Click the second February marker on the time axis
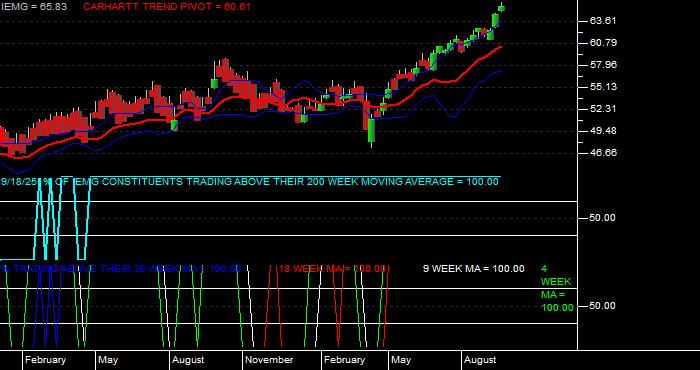 [344, 360]
